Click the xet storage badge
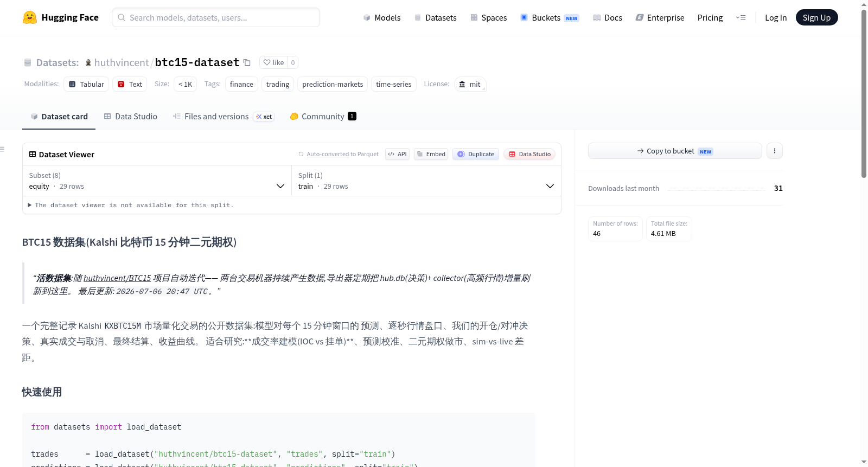This screenshot has width=868, height=467. point(264,117)
